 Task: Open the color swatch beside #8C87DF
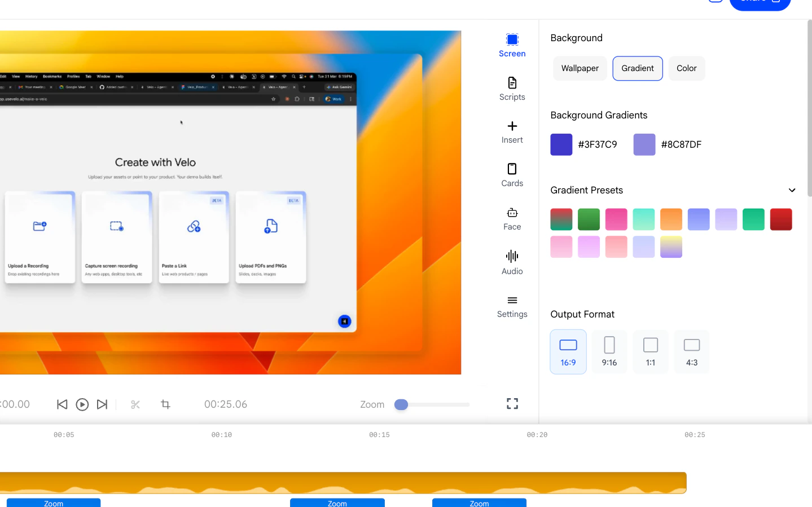[x=644, y=144]
